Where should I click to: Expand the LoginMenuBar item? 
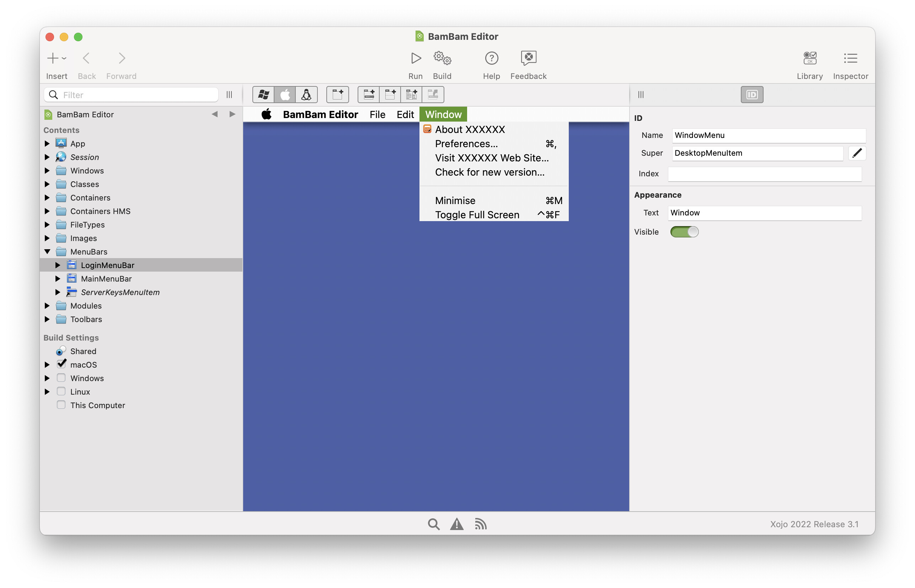tap(58, 265)
